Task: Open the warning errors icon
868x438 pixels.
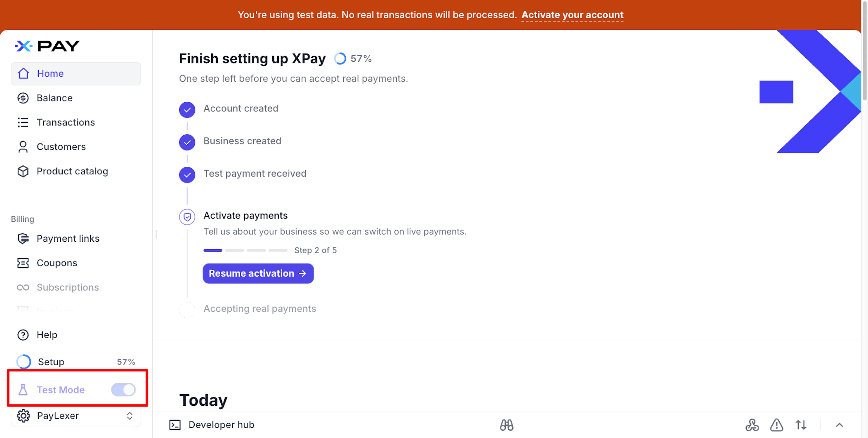Action: [x=776, y=425]
